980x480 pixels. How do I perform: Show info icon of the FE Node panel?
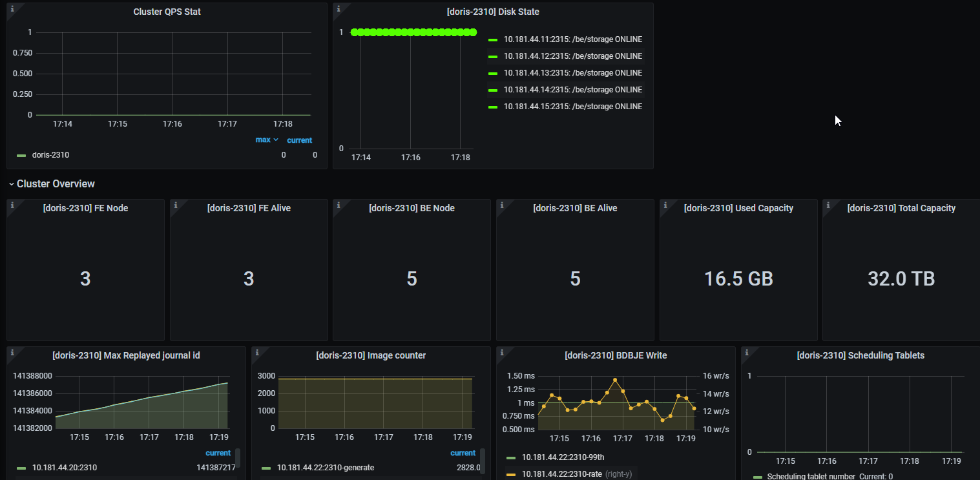(12, 205)
